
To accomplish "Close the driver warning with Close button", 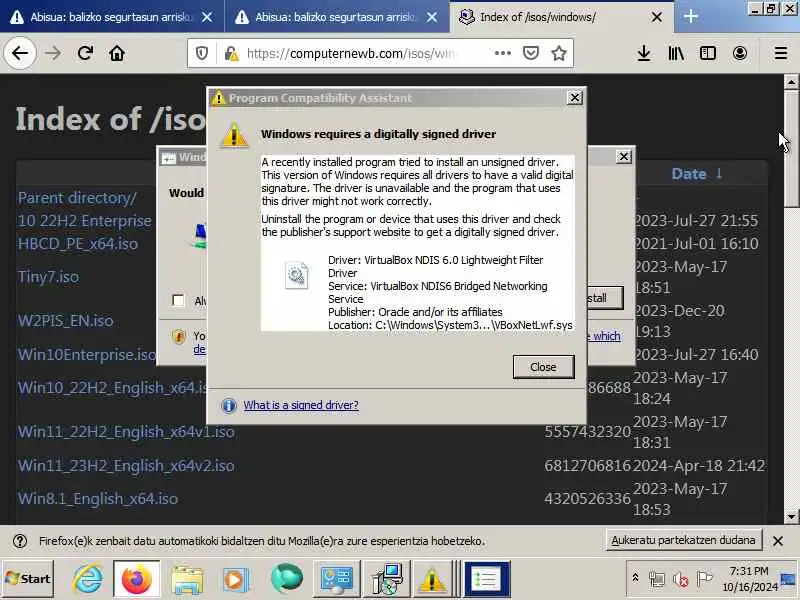I will click(x=543, y=367).
